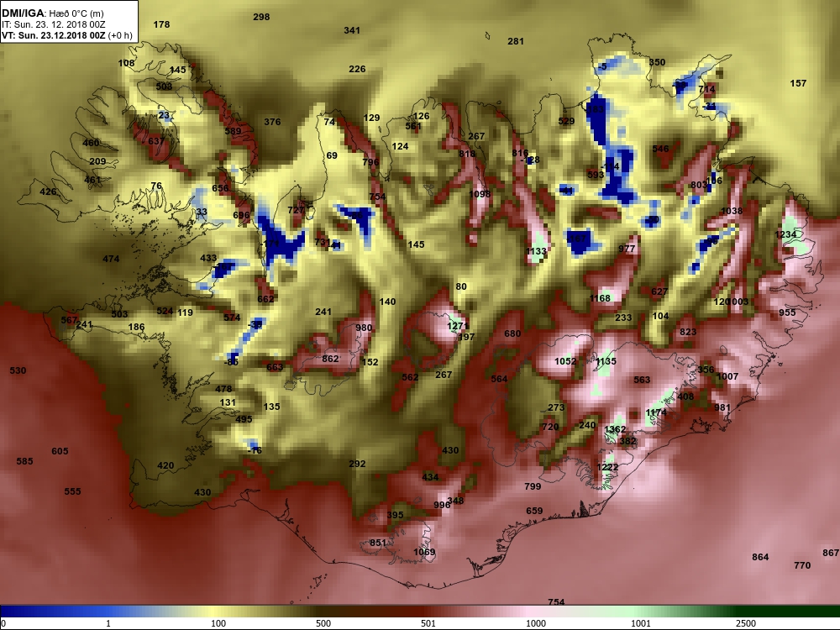This screenshot has width=840, height=630.
Task: Click the map value '529'
Action: [x=566, y=121]
